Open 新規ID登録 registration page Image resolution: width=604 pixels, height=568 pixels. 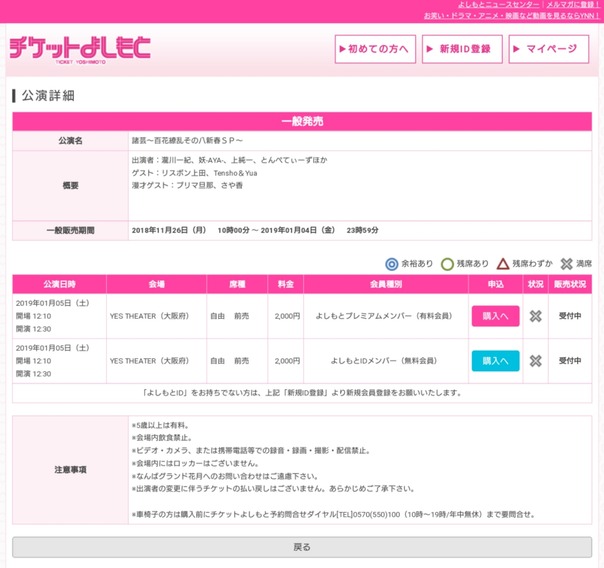[x=462, y=49]
